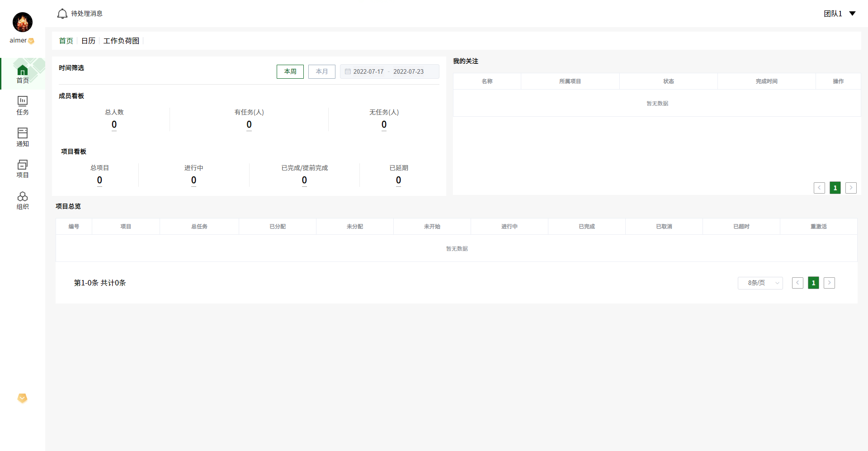Viewport: 868px width, 451px height.
Task: Click the 已延期 count value
Action: (x=398, y=180)
